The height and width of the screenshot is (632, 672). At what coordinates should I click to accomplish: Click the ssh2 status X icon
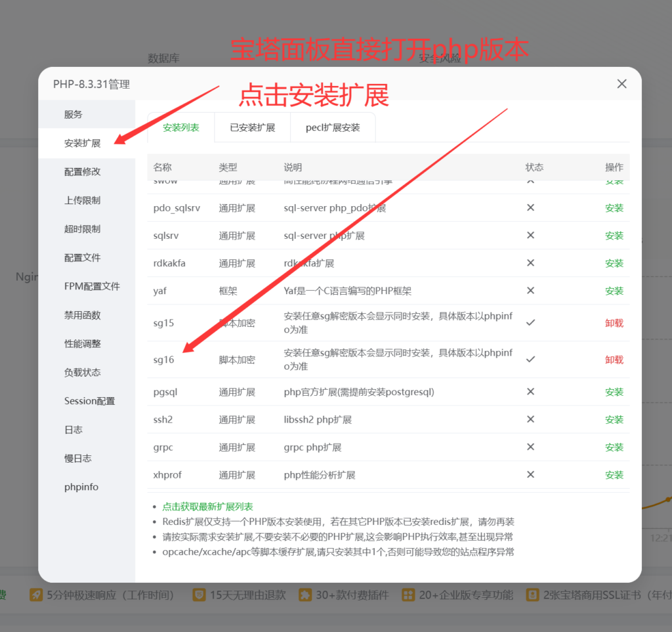pyautogui.click(x=530, y=419)
